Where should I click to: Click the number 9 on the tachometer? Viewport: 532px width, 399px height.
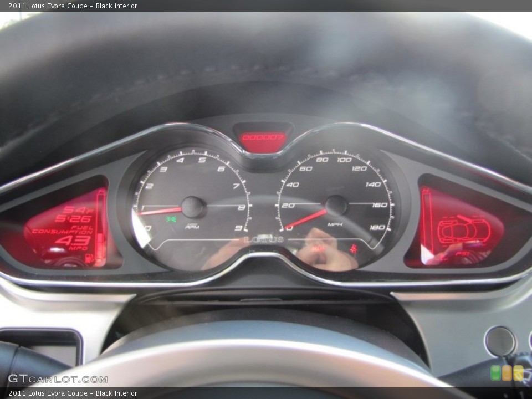click(x=239, y=228)
